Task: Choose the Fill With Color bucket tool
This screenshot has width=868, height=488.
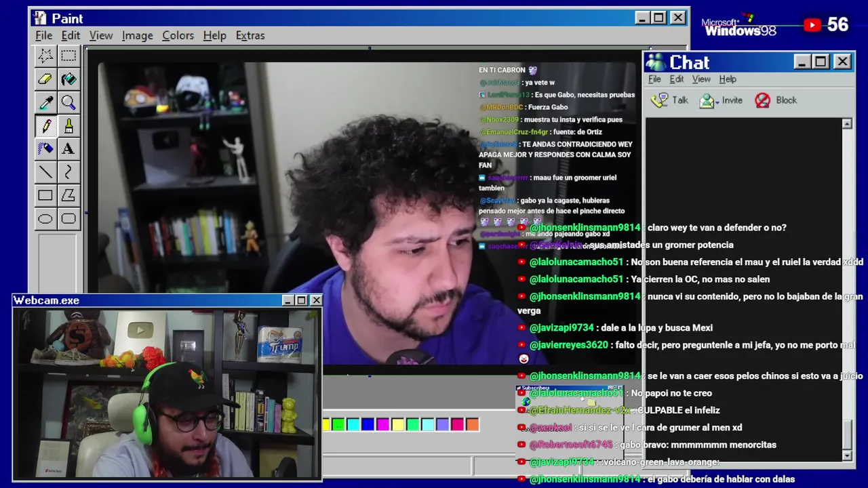Action: point(68,79)
